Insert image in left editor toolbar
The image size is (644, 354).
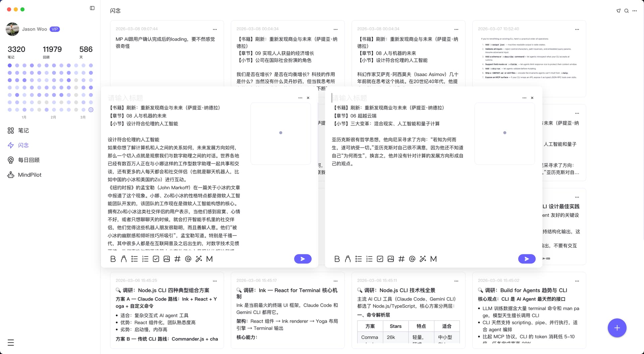pos(167,259)
